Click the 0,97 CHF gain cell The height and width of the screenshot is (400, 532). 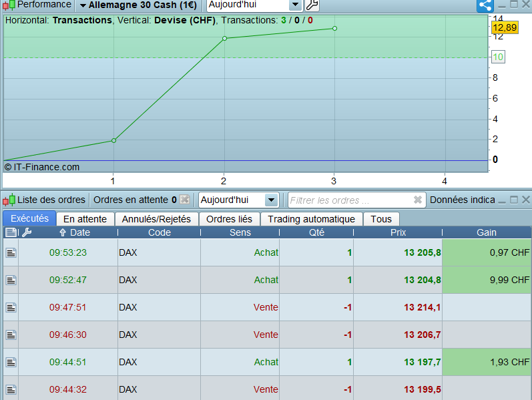point(487,252)
